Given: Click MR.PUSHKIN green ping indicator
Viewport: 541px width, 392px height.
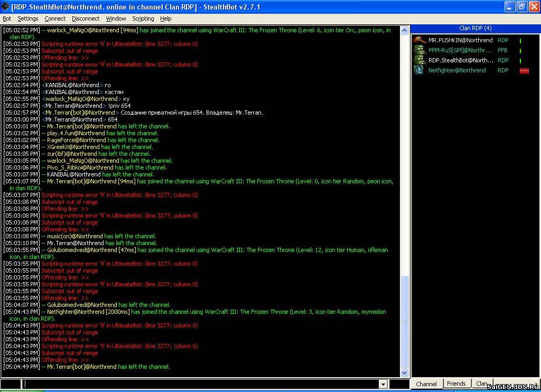Looking at the screenshot, I should tap(520, 40).
